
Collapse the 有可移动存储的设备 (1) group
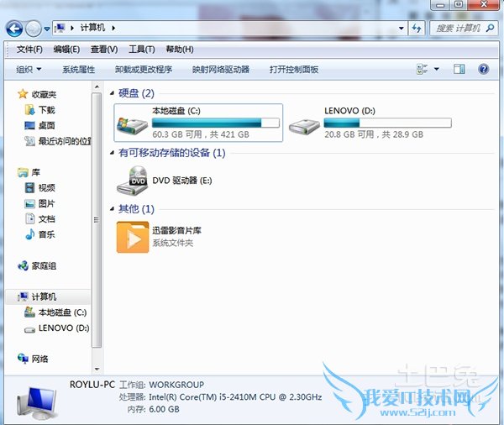(112, 153)
